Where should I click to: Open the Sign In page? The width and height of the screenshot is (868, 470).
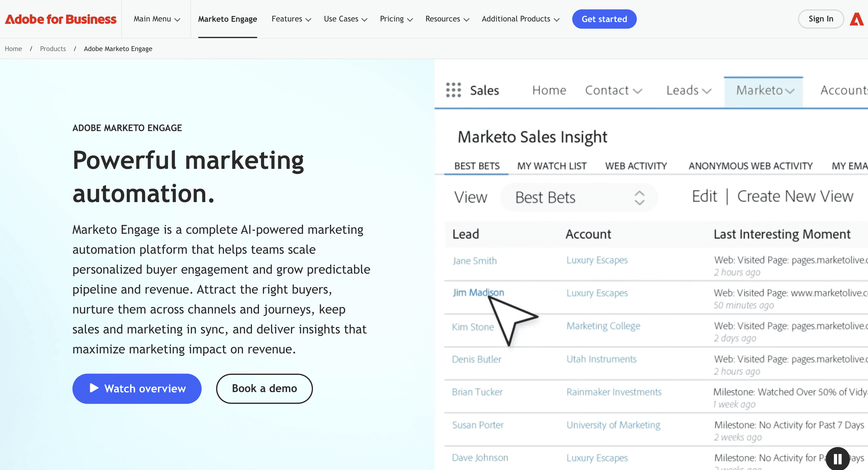click(821, 19)
